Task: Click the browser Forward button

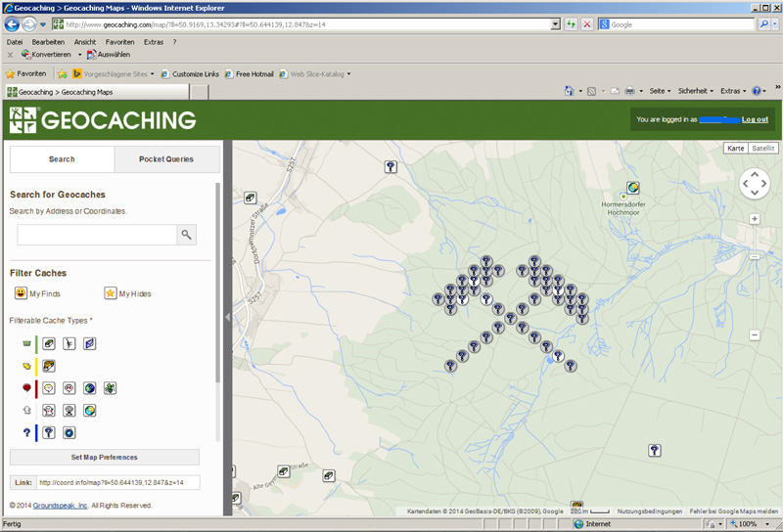Action: pos(29,23)
